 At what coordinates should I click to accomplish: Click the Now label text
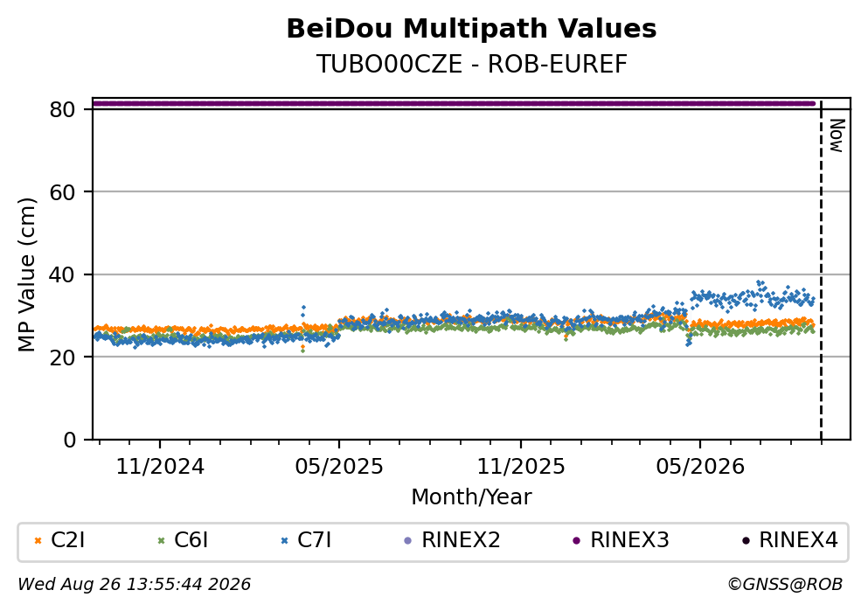click(837, 136)
